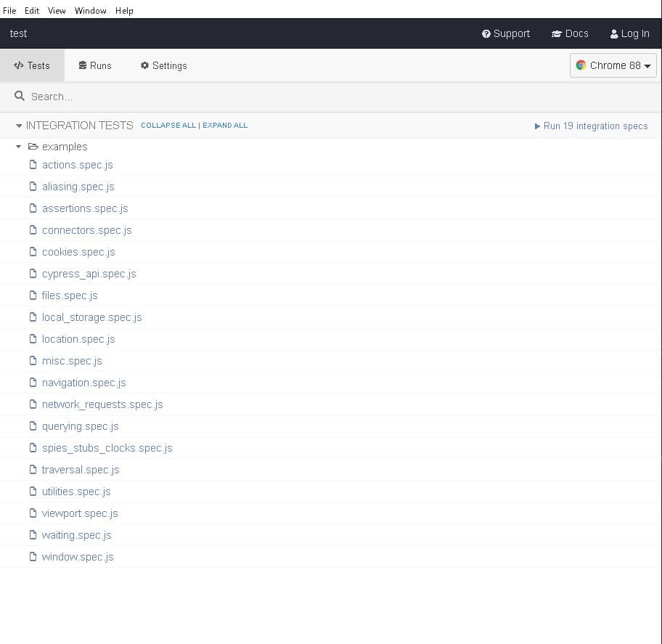662x644 pixels.
Task: Open utilities.spec.js
Action: pyautogui.click(x=76, y=492)
